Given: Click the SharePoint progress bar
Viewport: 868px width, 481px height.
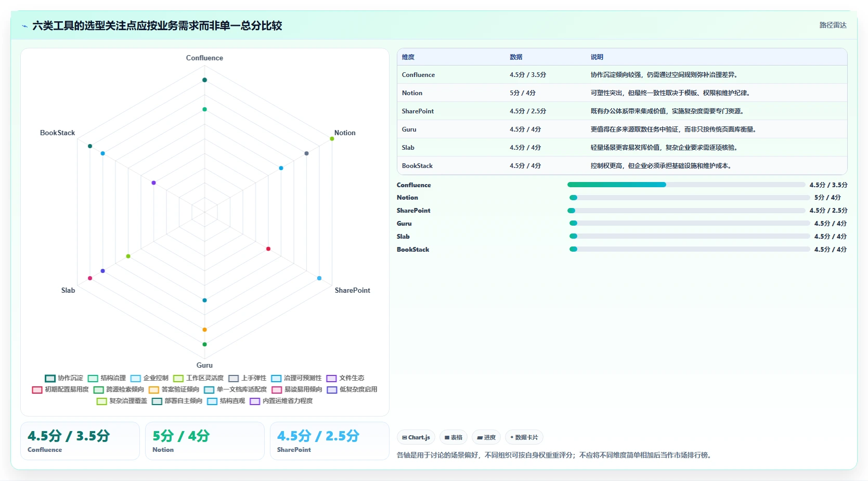Looking at the screenshot, I should (686, 211).
